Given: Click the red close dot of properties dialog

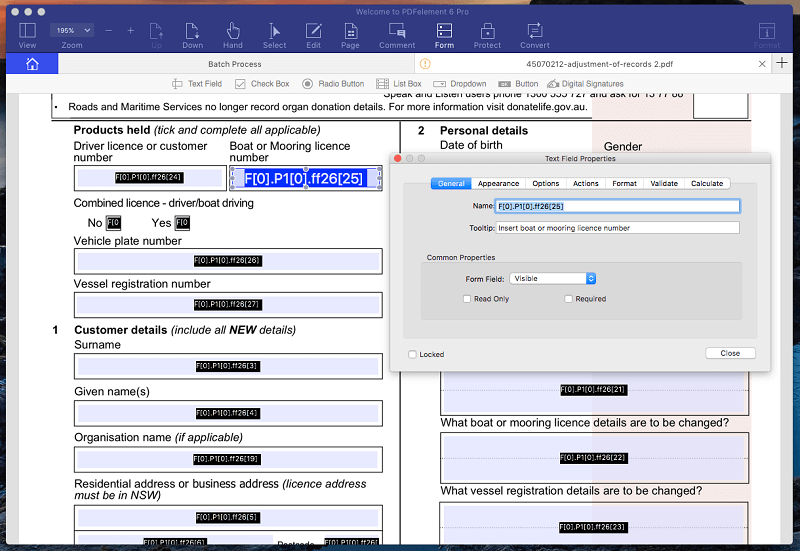Looking at the screenshot, I should 398,159.
